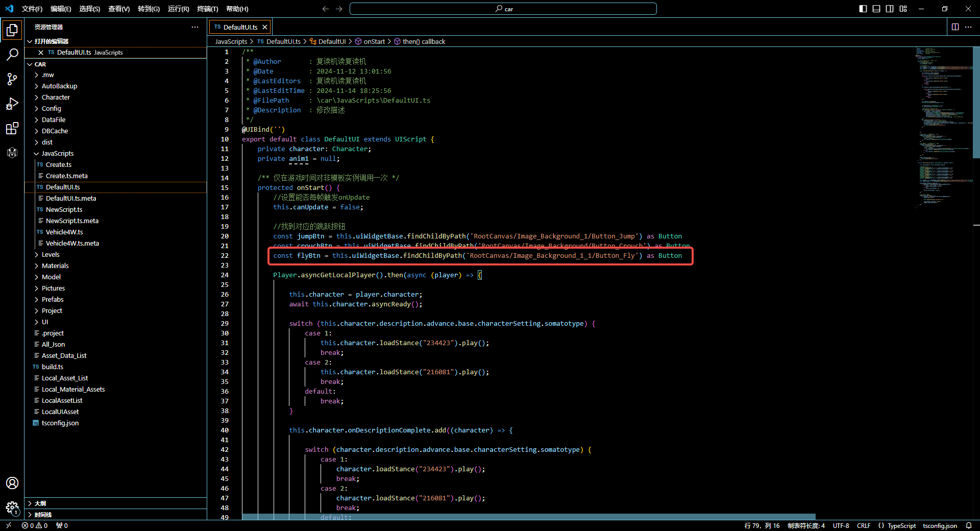Click the JavaScripts breadcrumb

click(231, 42)
